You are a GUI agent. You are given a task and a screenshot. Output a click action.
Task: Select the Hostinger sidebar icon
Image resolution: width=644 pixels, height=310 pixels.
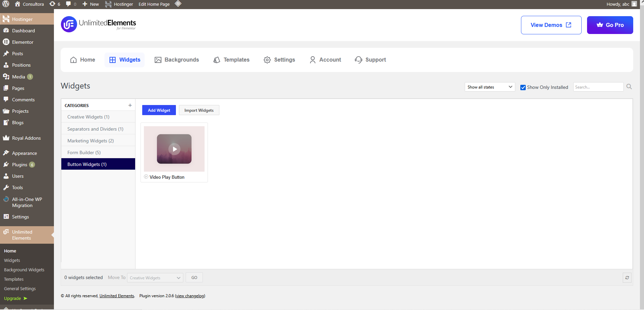6,19
